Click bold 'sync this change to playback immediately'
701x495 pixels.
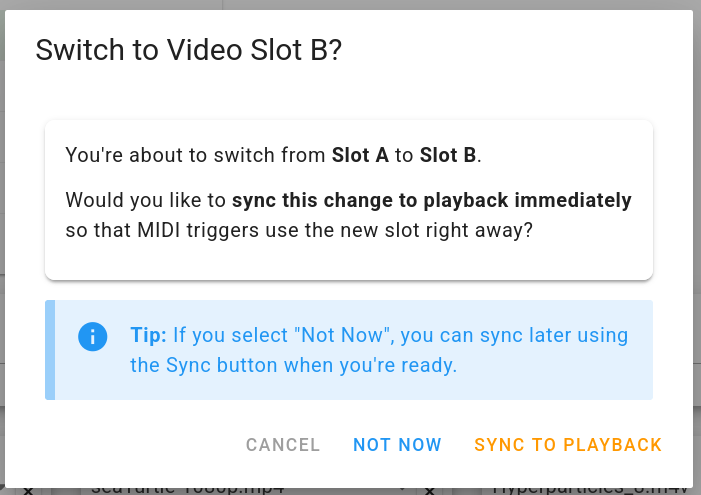pos(431,200)
